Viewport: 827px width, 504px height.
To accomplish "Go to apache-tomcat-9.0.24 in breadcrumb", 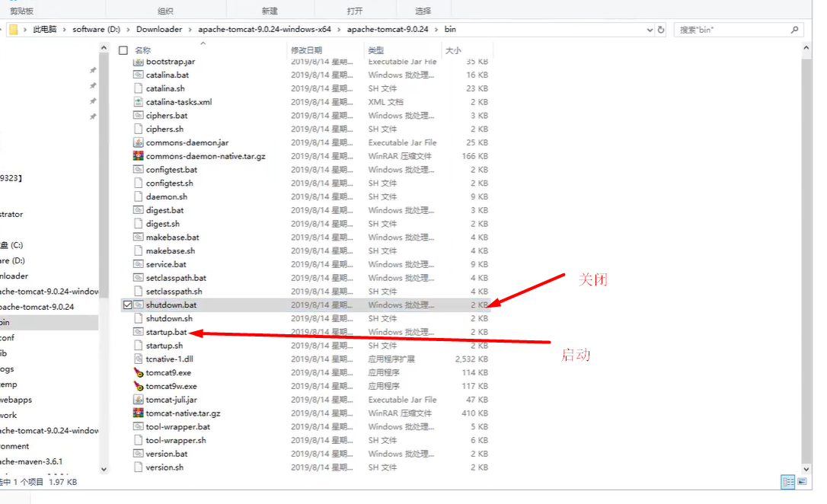I will 388,30.
